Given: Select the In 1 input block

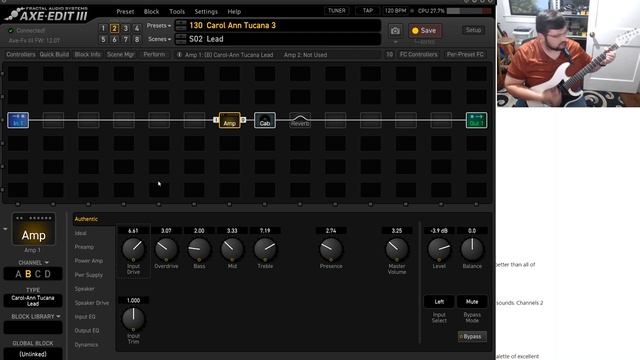Looking at the screenshot, I should (x=18, y=120).
